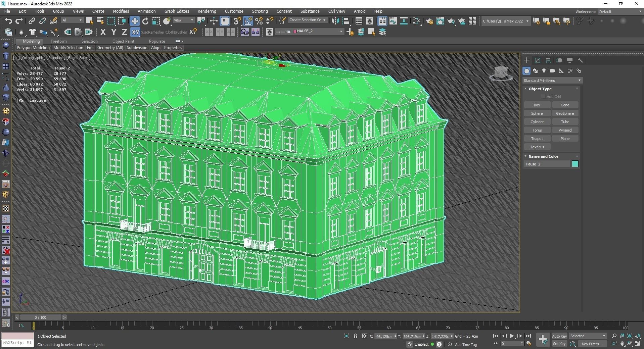Image resolution: width=644 pixels, height=349 pixels.
Task: Create a Sphere primitive
Action: [537, 113]
